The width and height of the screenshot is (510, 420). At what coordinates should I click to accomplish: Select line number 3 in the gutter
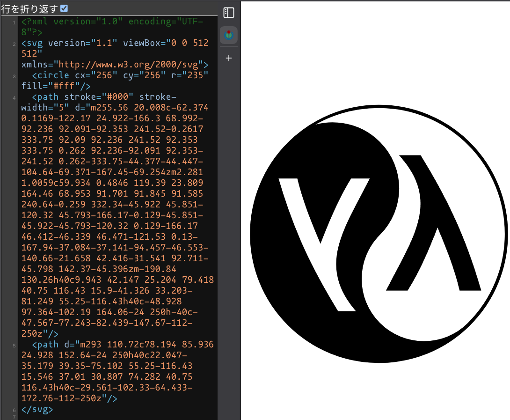coord(14,76)
